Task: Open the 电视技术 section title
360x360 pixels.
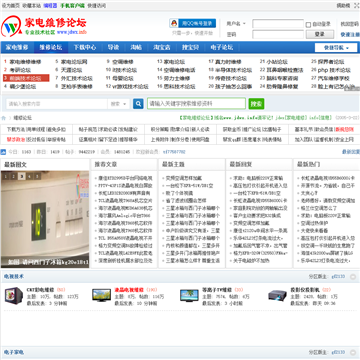Action: 14,276
